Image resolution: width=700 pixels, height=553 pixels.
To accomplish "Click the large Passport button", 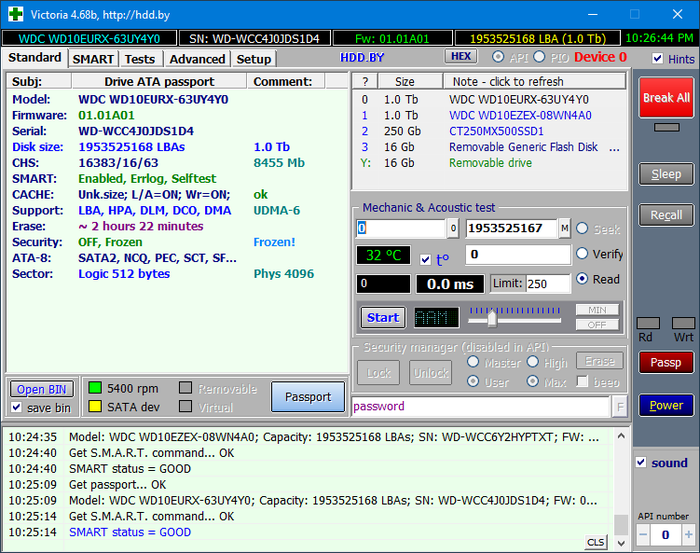I will point(308,396).
